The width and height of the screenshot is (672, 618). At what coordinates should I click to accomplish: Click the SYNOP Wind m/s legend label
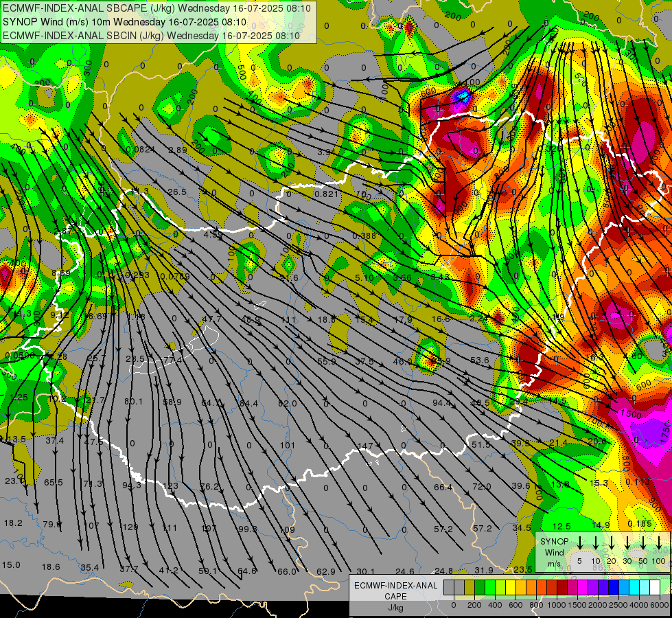tap(554, 552)
